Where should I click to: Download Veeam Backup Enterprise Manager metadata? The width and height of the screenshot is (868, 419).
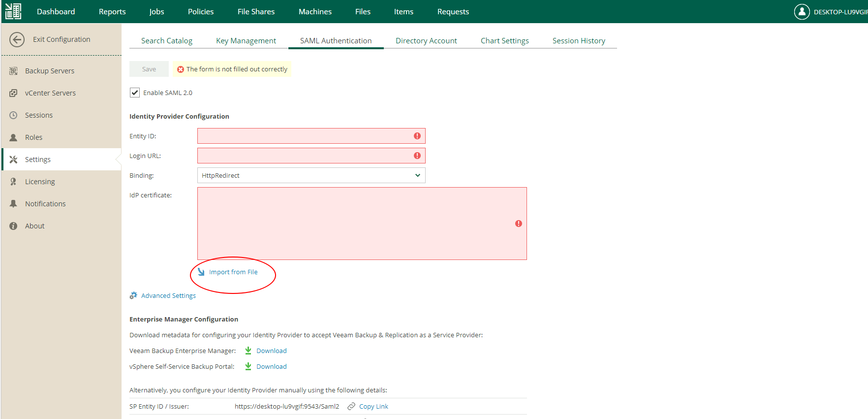(271, 351)
